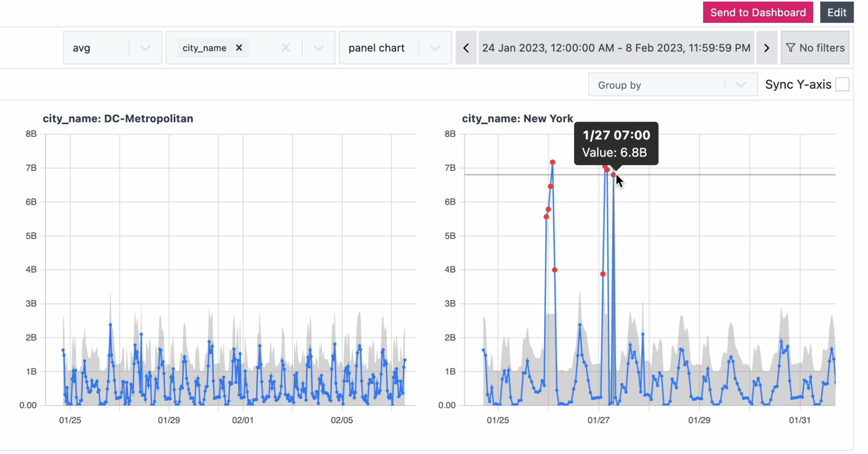The width and height of the screenshot is (868, 454).
Task: Expand the Group by dropdown
Action: pos(740,85)
